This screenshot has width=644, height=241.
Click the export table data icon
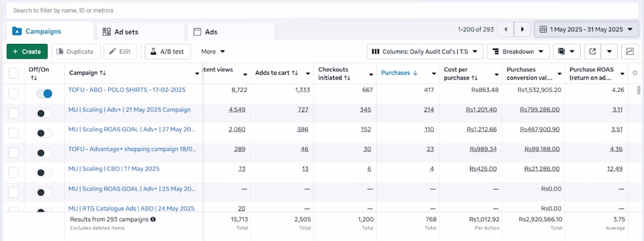(592, 51)
